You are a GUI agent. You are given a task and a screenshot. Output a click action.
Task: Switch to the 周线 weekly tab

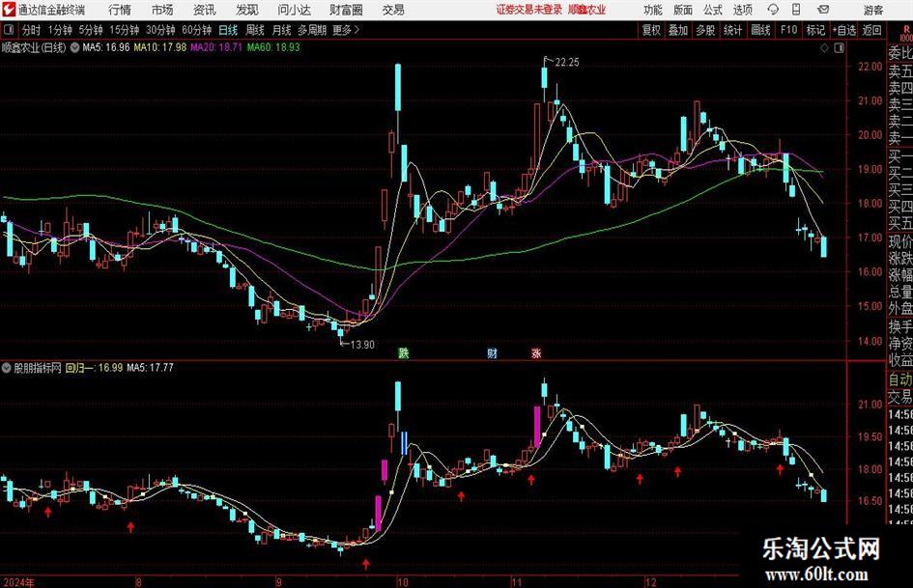255,30
